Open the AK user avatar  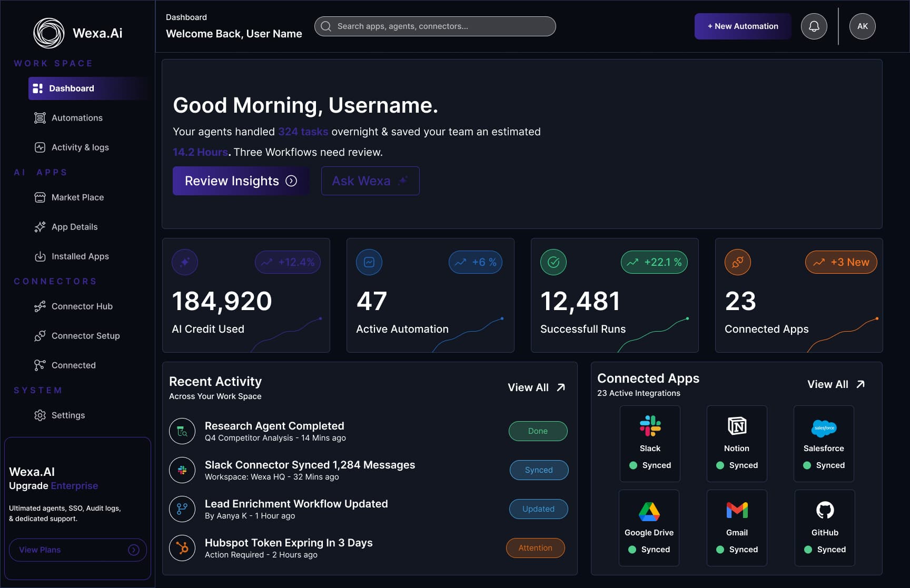pos(862,26)
